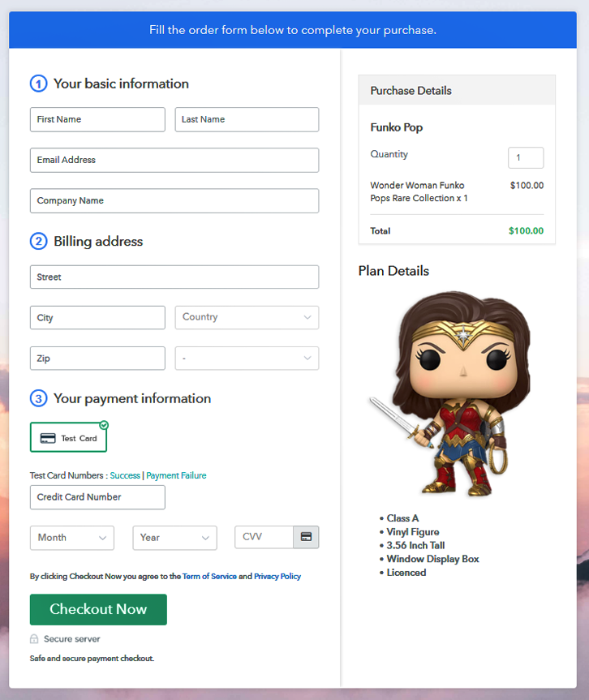This screenshot has width=589, height=700.
Task: Click the Secure server label
Action: tap(72, 639)
